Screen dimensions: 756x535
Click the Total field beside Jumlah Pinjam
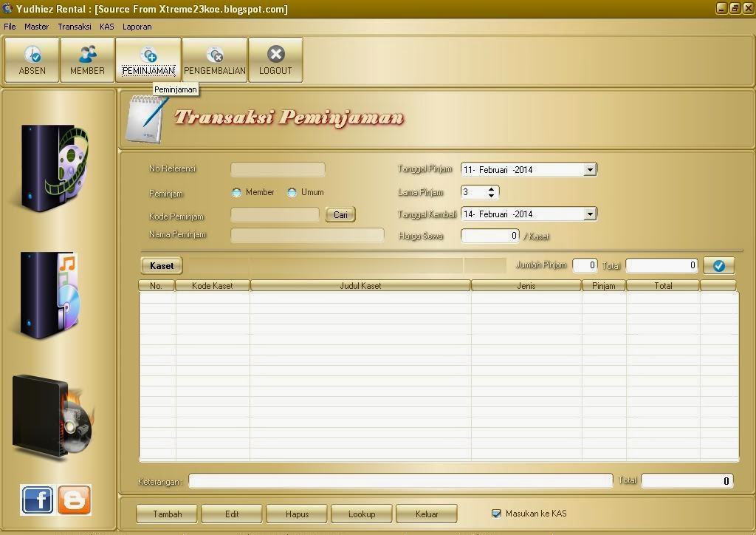[661, 265]
